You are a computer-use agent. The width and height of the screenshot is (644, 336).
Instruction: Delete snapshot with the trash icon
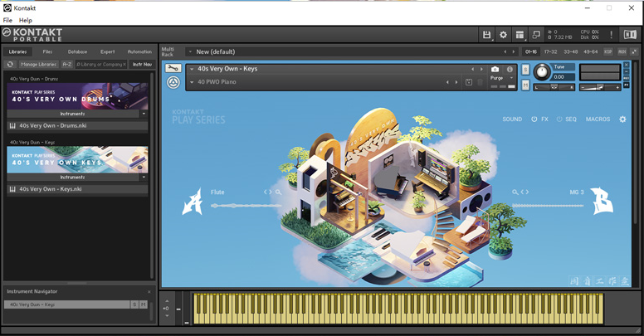coord(480,82)
